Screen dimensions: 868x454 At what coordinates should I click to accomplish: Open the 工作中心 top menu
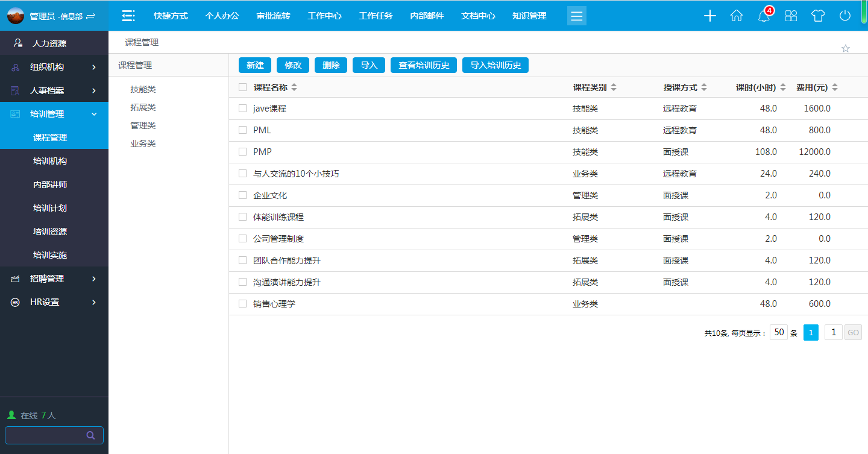[x=324, y=16]
